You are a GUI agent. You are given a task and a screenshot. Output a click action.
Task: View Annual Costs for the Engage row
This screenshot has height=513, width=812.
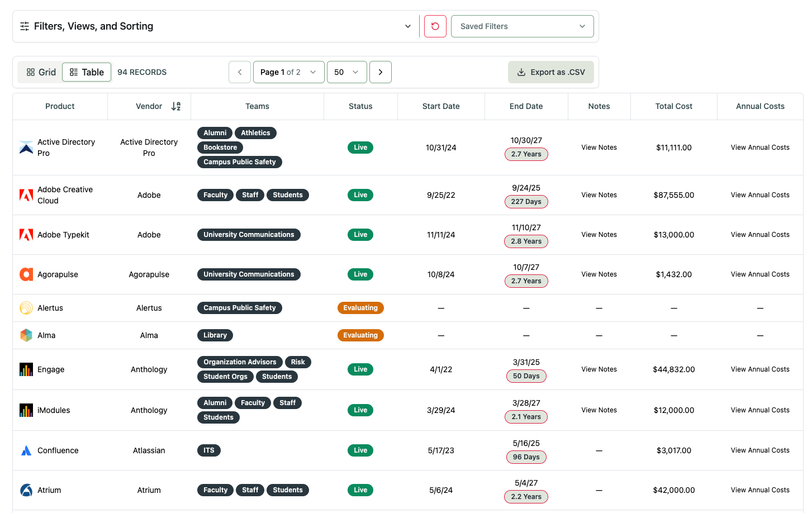(x=760, y=369)
